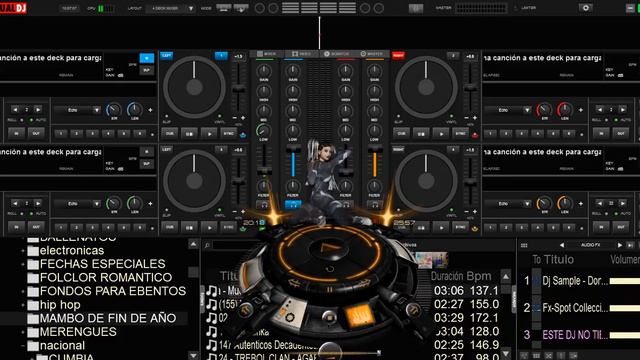The height and width of the screenshot is (360, 640).
Task: Trigger hot cue 1 on deck 1
Action: (x=61, y=133)
